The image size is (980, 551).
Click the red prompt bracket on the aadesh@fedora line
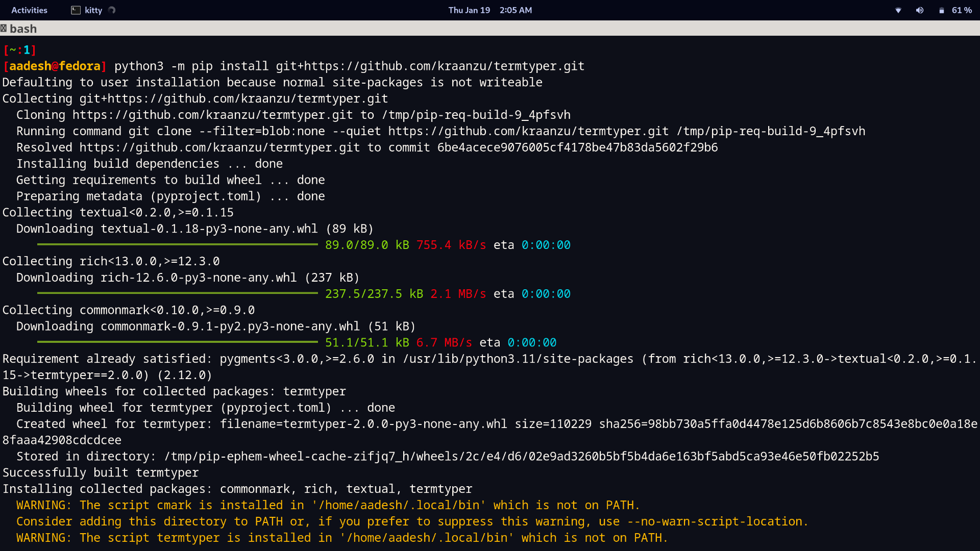pos(5,66)
